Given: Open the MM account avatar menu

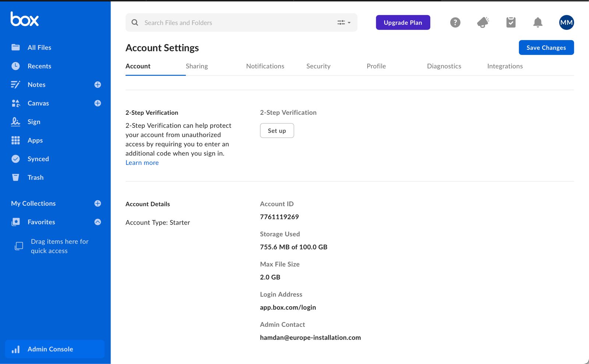Looking at the screenshot, I should pyautogui.click(x=566, y=22).
